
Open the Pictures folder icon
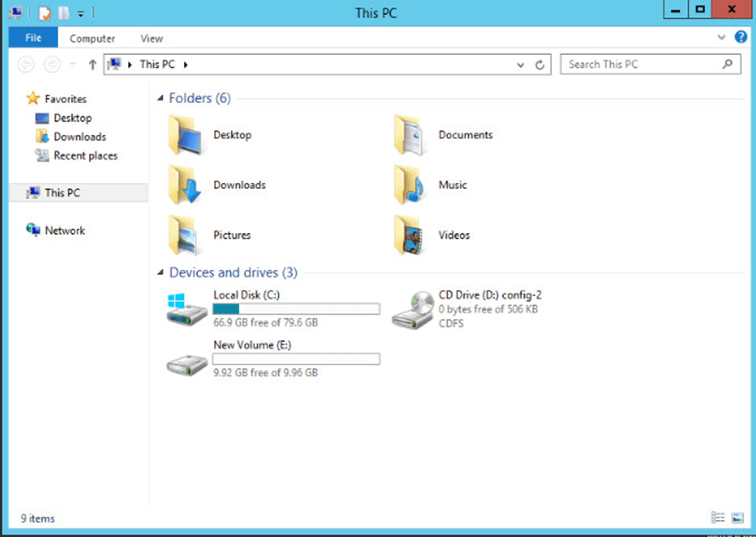(185, 236)
